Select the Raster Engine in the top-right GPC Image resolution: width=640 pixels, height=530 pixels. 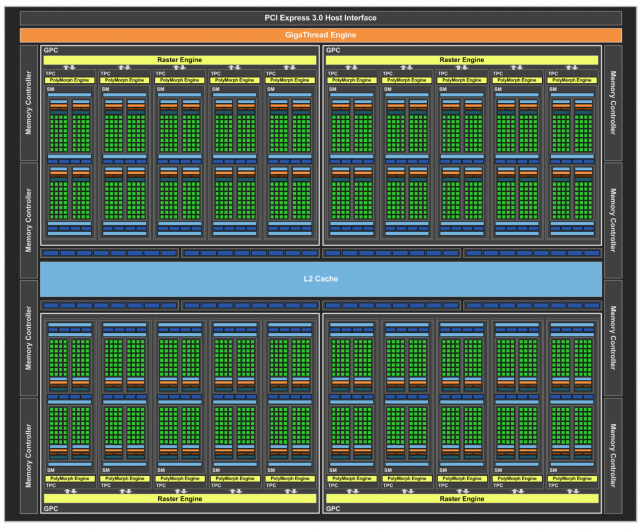tap(461, 60)
